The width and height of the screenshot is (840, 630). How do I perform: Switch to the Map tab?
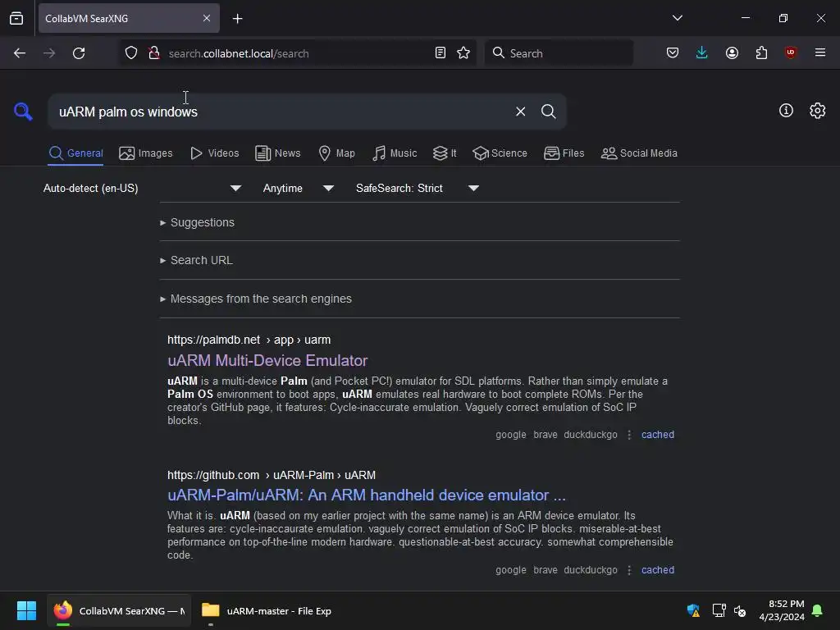coord(336,153)
